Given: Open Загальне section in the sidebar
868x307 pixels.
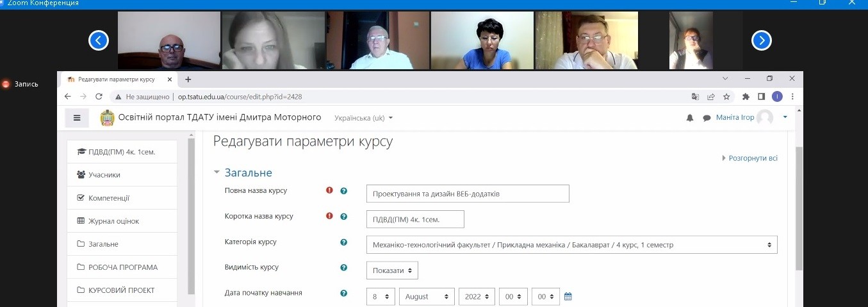Looking at the screenshot, I should (x=122, y=244).
